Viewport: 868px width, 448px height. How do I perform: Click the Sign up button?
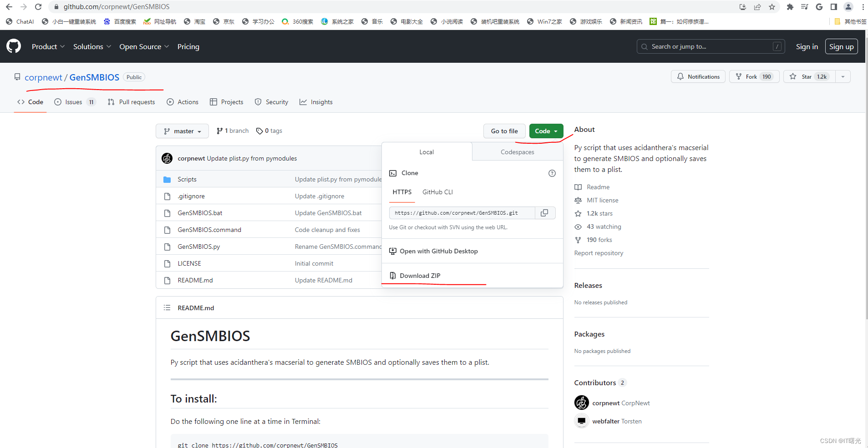click(841, 46)
